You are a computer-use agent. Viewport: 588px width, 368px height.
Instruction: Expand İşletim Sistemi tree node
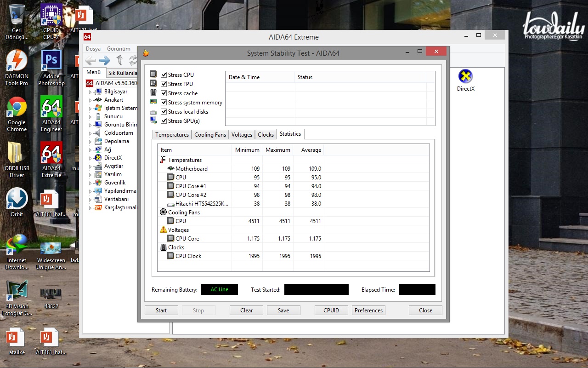click(90, 108)
